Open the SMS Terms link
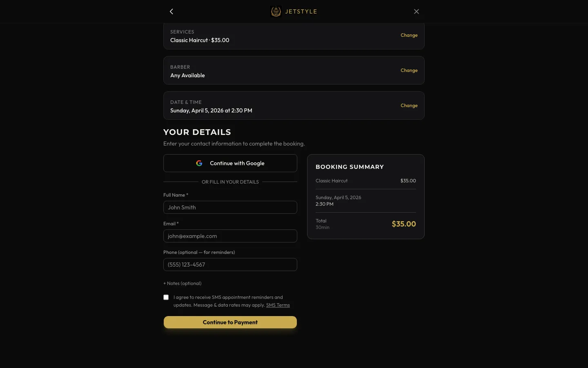The height and width of the screenshot is (368, 588). point(278,305)
